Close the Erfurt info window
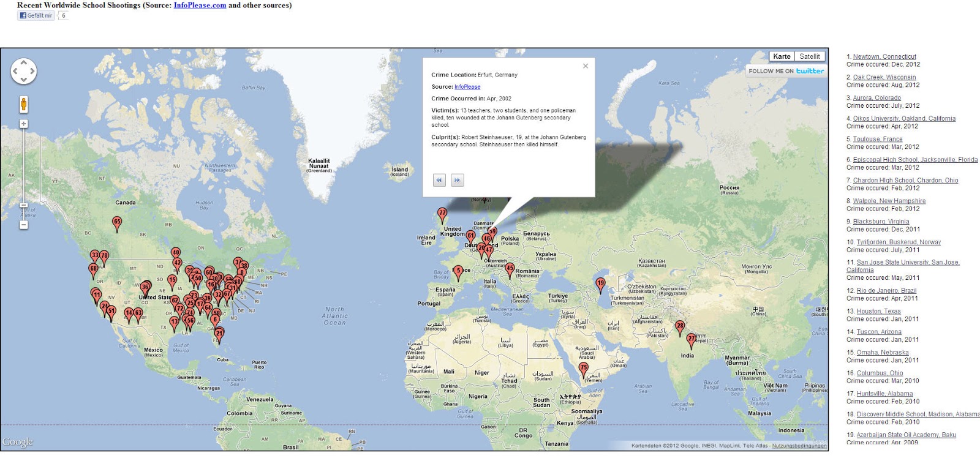This screenshot has width=980, height=469. pyautogui.click(x=586, y=66)
